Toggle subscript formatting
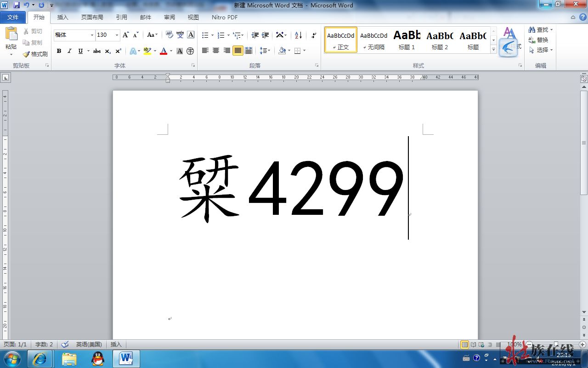The height and width of the screenshot is (368, 588). [x=107, y=51]
